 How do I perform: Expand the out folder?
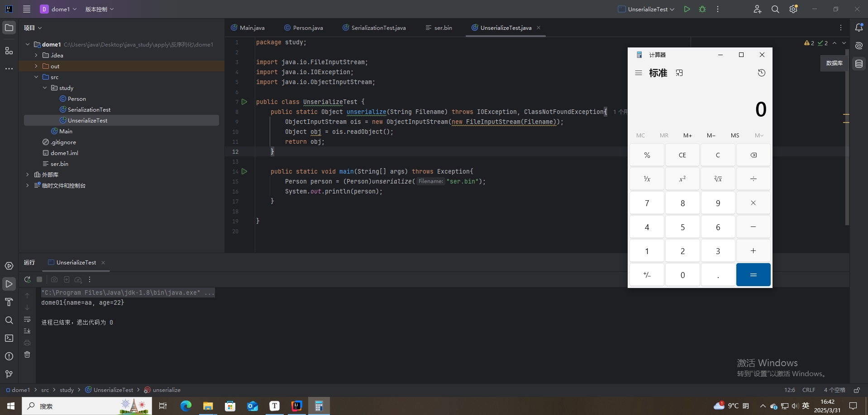click(36, 66)
